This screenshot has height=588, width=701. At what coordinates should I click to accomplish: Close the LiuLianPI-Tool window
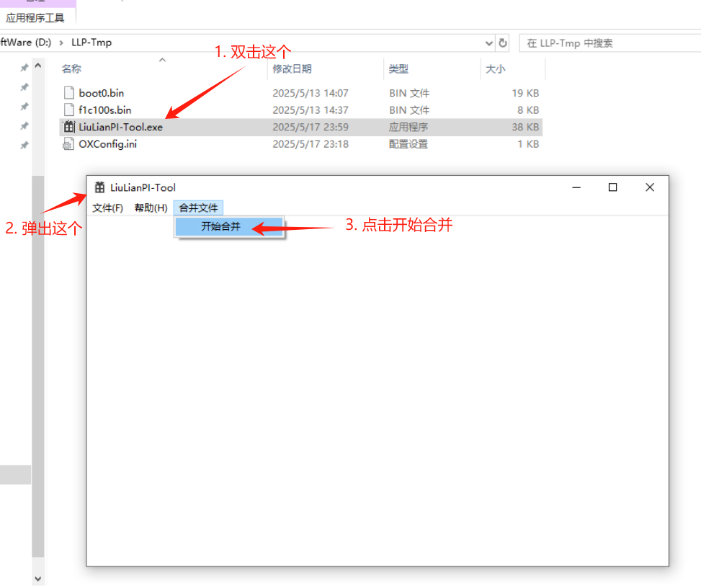point(650,187)
